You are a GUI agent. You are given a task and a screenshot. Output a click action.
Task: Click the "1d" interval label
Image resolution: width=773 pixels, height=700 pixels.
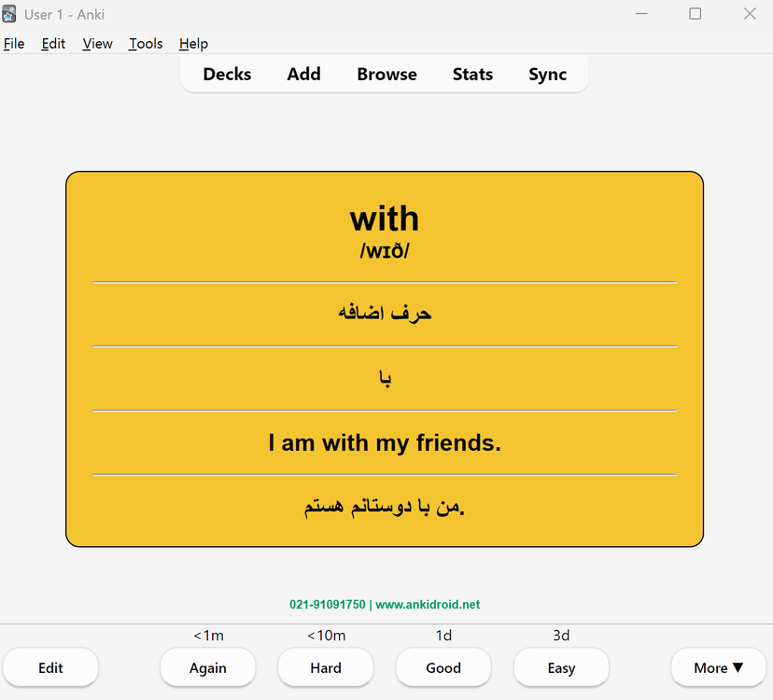443,636
